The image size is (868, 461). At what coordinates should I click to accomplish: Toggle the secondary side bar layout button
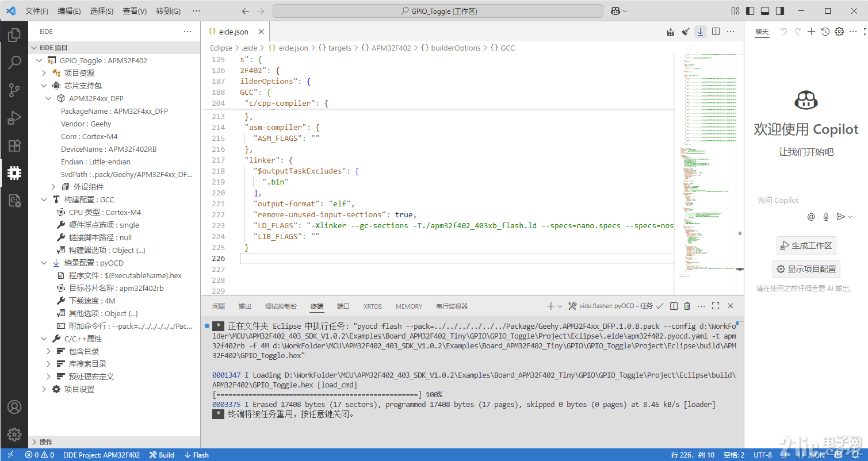click(x=780, y=11)
